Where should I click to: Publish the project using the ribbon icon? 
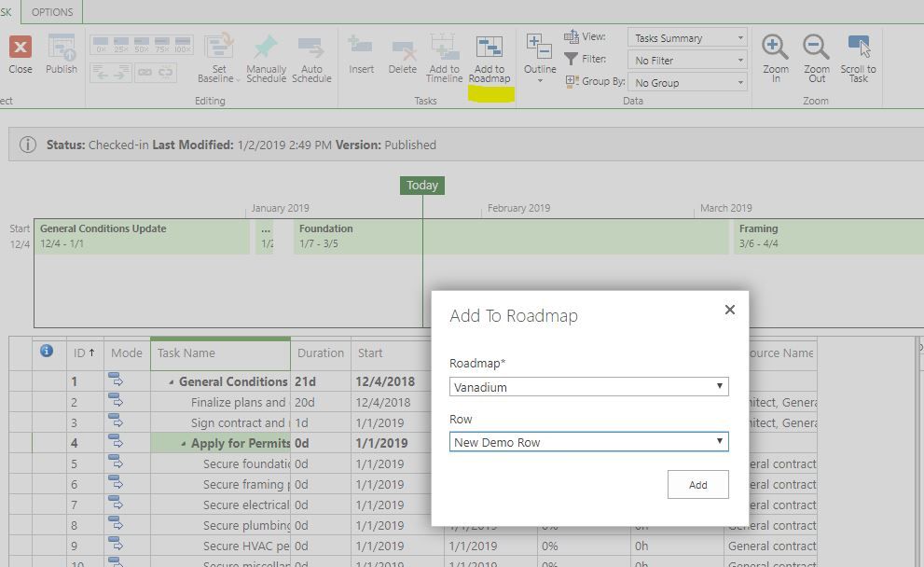point(62,54)
